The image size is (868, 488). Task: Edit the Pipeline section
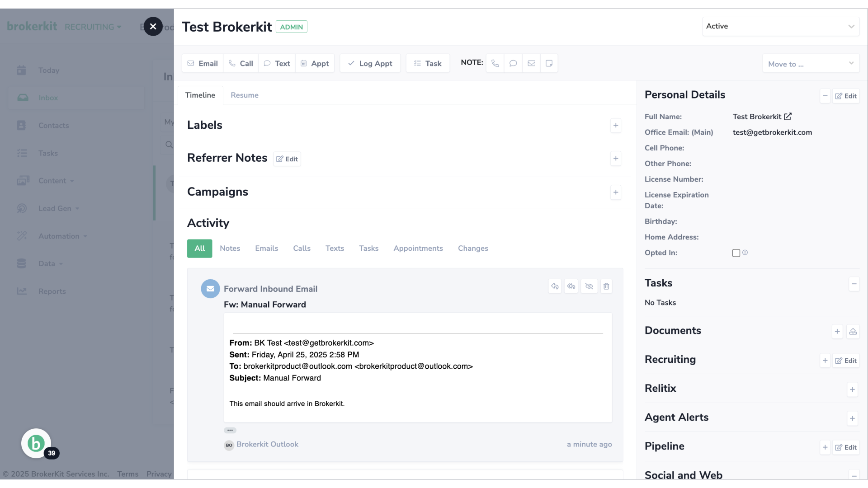(x=846, y=447)
